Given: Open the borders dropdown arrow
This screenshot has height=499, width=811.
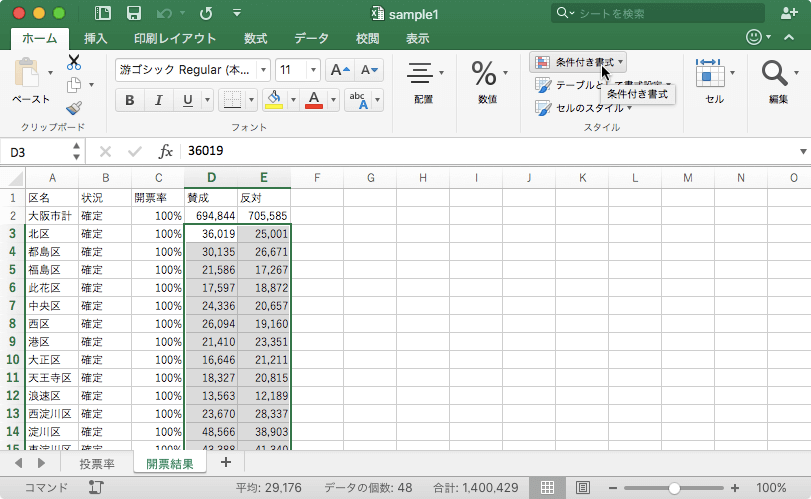Looking at the screenshot, I should pos(252,100).
